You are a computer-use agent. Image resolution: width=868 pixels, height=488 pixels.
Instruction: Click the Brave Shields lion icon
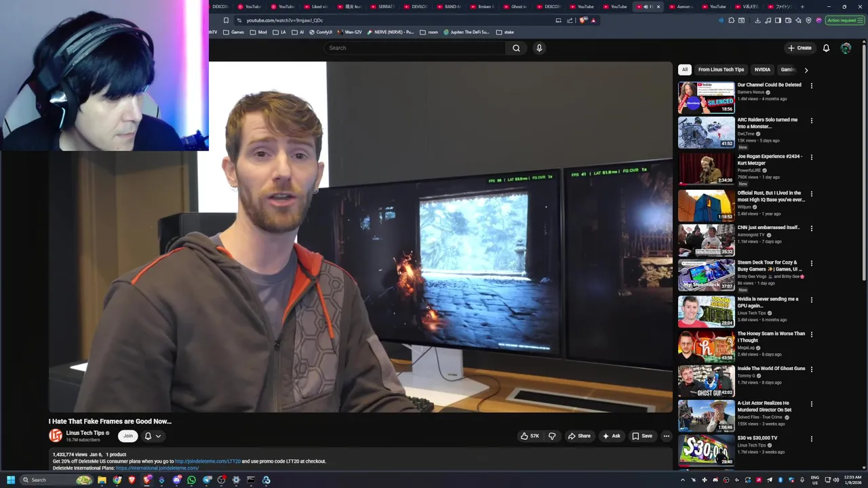point(583,20)
